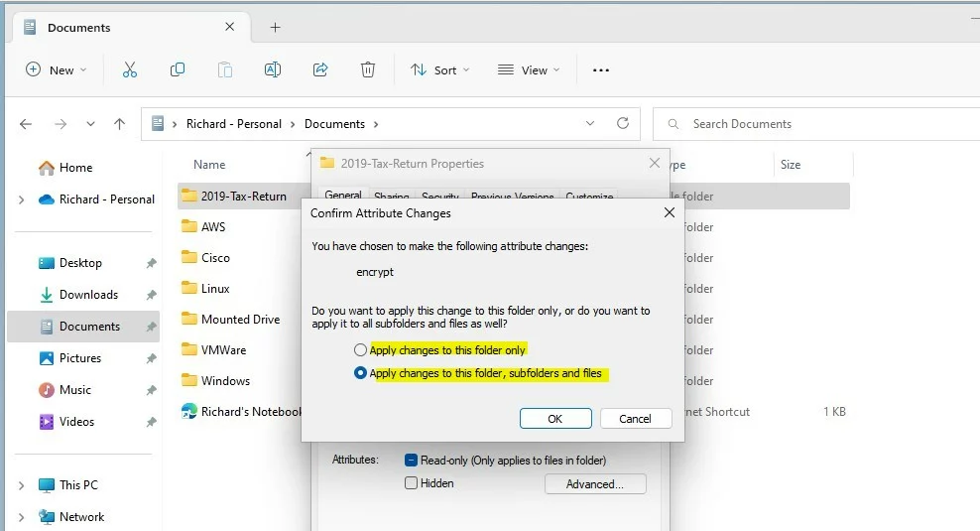
Task: Expand address bar history dropdown
Action: 590,123
